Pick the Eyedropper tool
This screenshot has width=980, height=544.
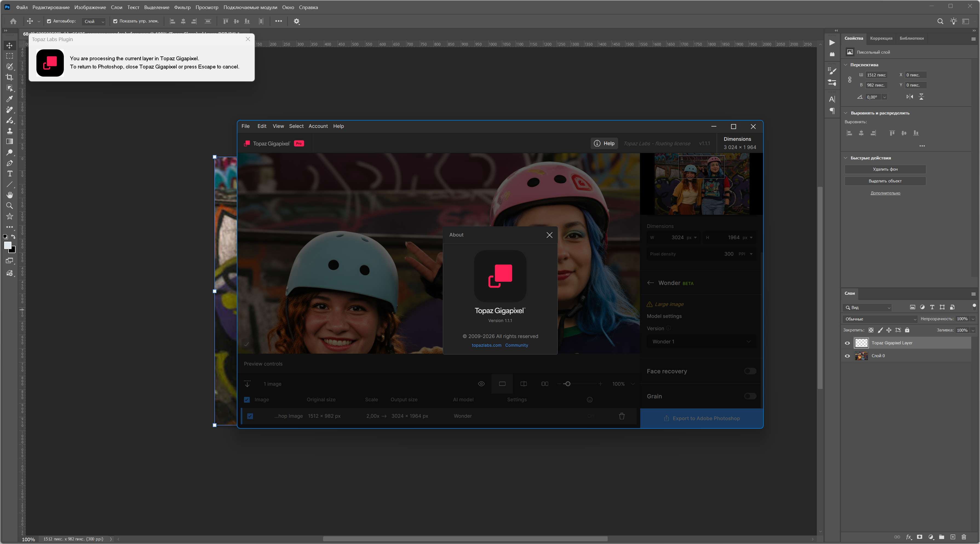click(x=10, y=99)
